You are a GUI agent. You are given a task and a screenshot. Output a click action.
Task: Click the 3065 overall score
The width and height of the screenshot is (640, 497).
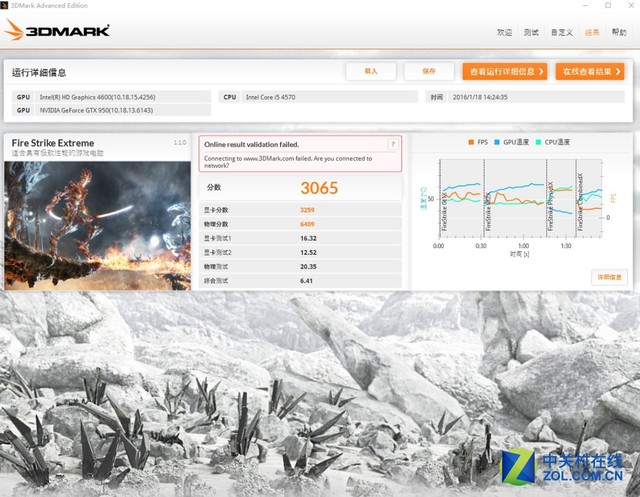319,187
